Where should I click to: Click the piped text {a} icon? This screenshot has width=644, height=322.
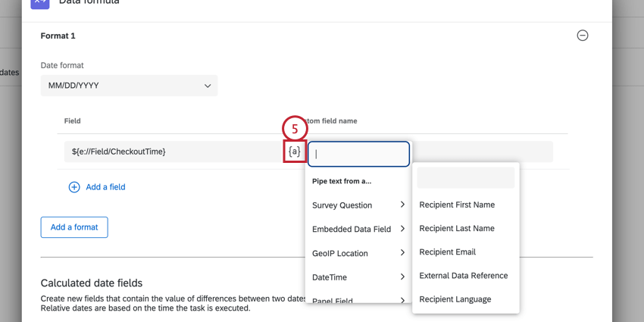pos(295,152)
